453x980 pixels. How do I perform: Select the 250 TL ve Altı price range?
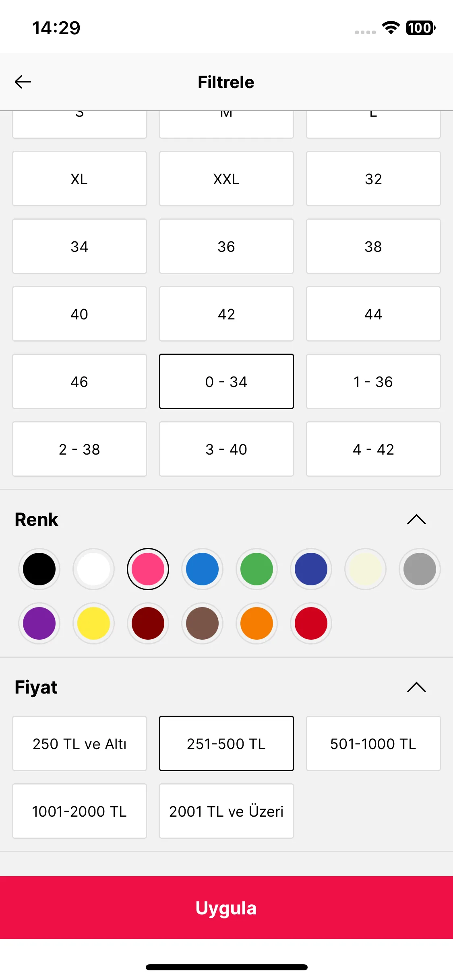click(79, 743)
